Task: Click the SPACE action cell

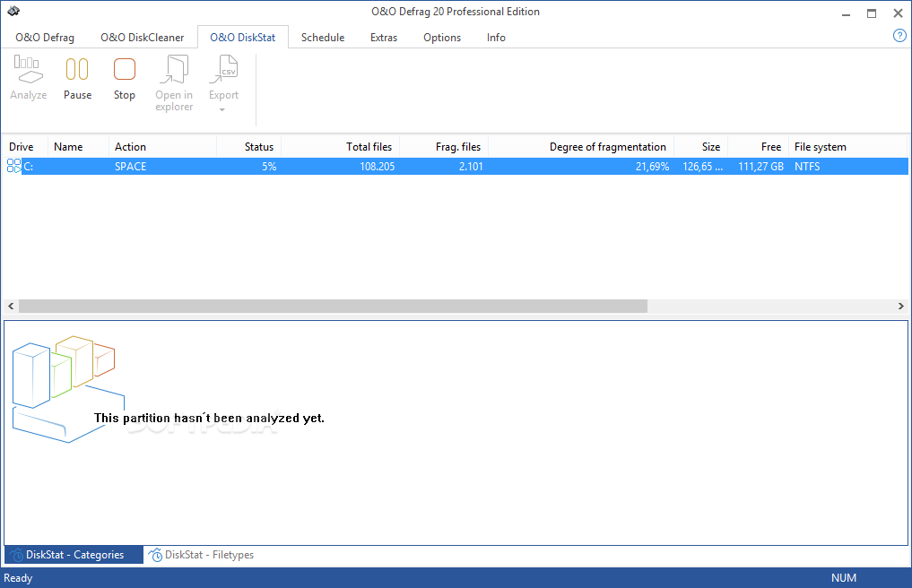Action: [x=131, y=167]
